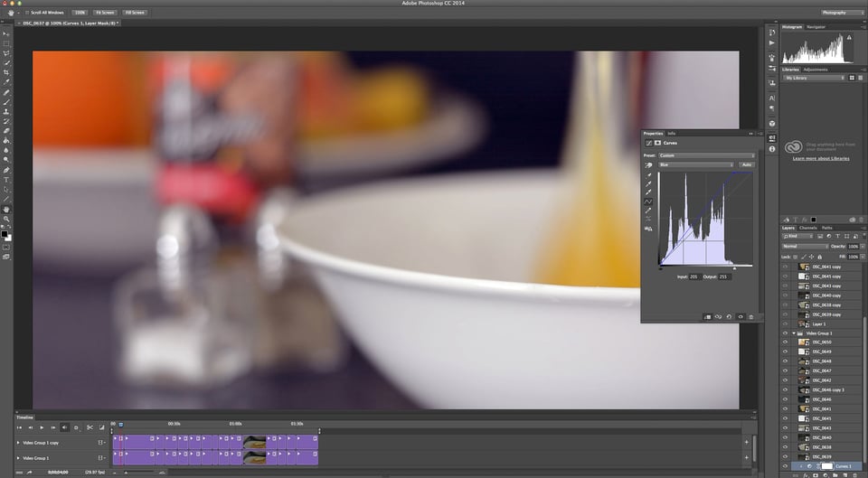Open Learn more about Libraries link

pos(820,158)
